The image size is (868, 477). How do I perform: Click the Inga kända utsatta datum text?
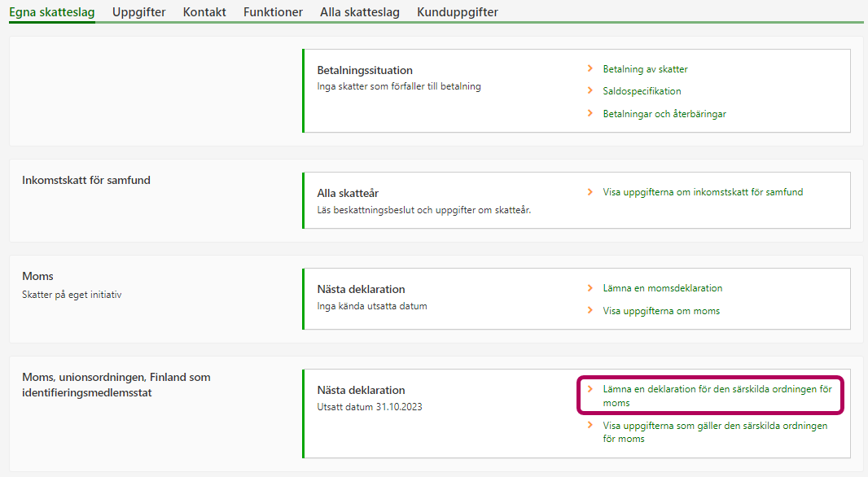pyautogui.click(x=371, y=306)
